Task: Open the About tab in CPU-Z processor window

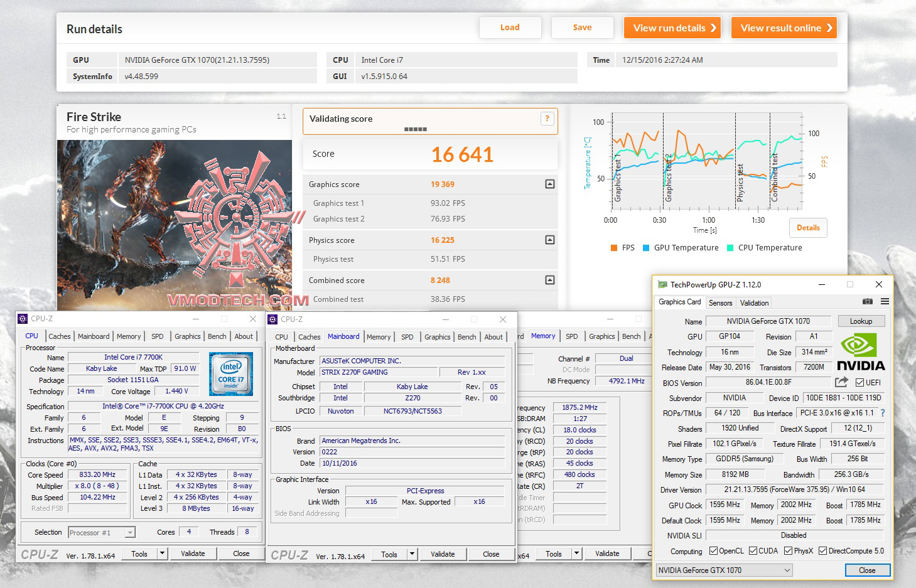Action: point(244,336)
